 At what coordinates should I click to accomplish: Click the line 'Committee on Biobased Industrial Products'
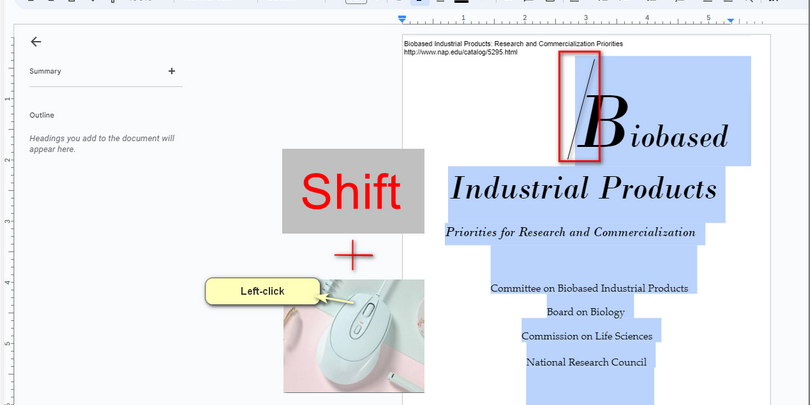pyautogui.click(x=589, y=288)
